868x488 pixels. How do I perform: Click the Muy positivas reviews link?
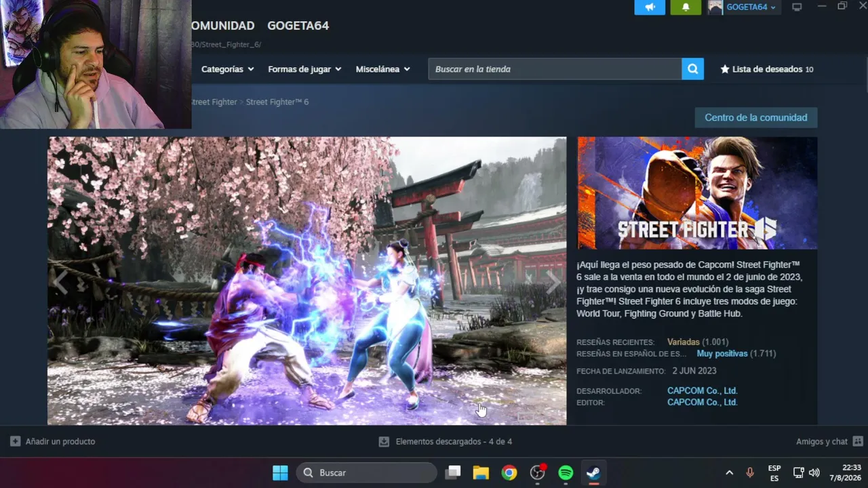coord(722,354)
